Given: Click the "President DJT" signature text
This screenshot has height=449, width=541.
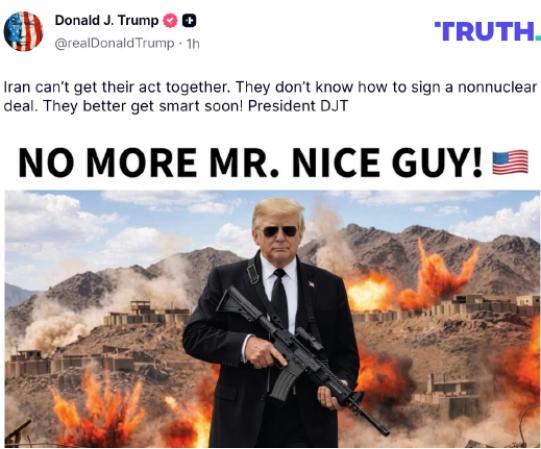Looking at the screenshot, I should (297, 106).
